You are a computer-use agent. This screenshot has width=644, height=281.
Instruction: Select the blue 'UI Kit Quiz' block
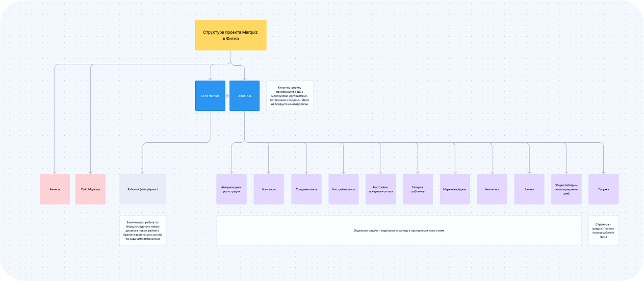coord(244,96)
